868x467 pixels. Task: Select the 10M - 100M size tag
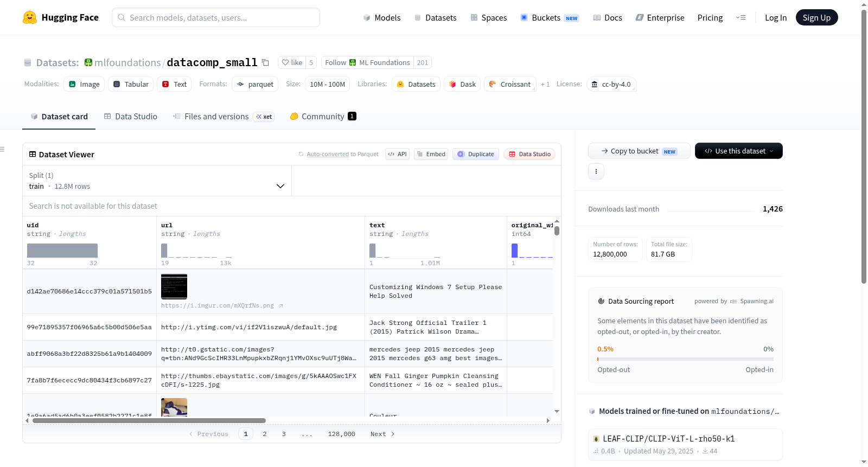[327, 84]
